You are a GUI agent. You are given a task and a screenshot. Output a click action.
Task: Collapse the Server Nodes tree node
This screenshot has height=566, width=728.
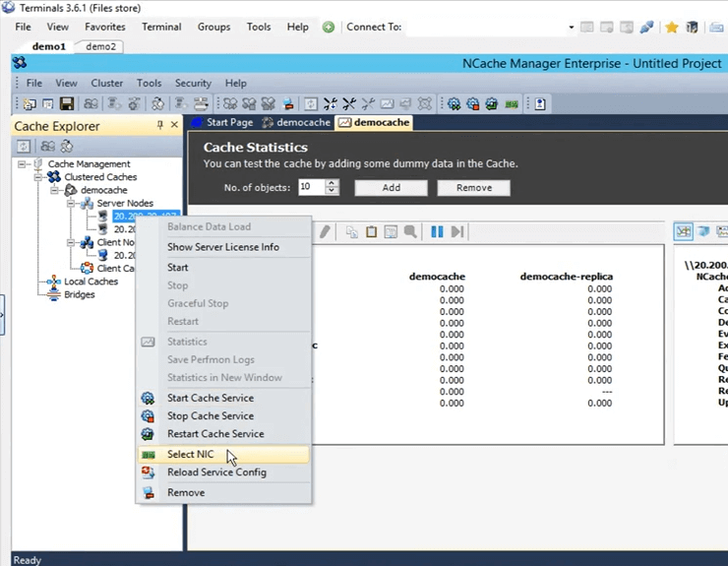coord(71,203)
